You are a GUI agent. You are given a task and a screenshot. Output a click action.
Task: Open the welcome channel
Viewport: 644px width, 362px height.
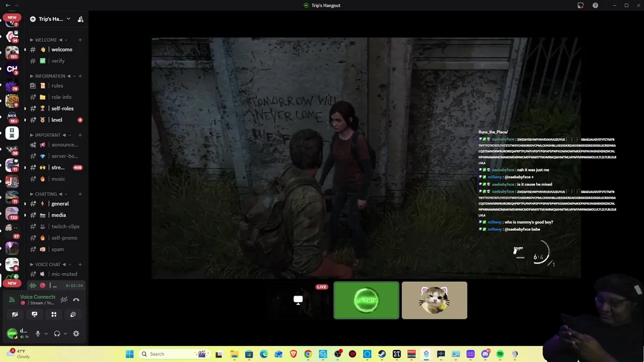tap(56, 49)
